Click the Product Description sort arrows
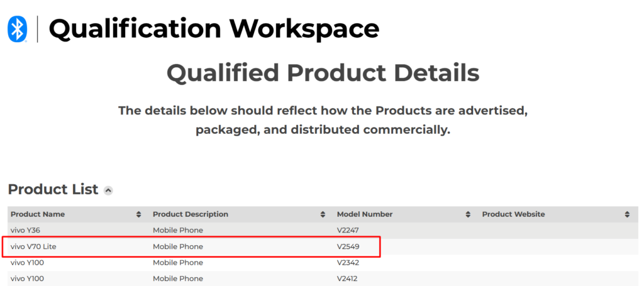Screen dimensions: 644x286 323,214
